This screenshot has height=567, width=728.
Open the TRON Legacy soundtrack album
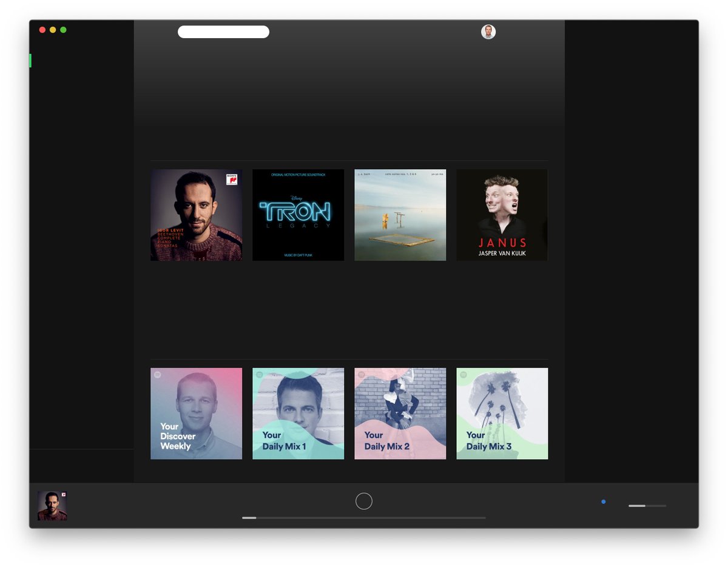[298, 215]
